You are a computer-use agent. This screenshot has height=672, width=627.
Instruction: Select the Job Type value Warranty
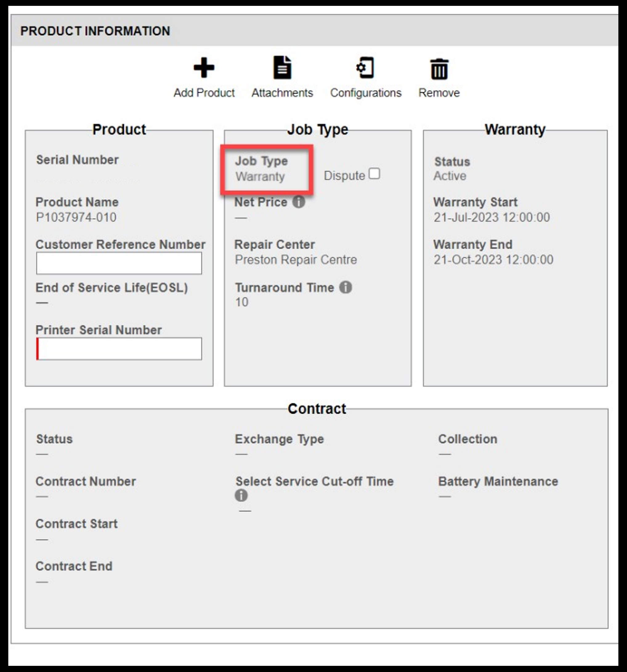coord(260,176)
